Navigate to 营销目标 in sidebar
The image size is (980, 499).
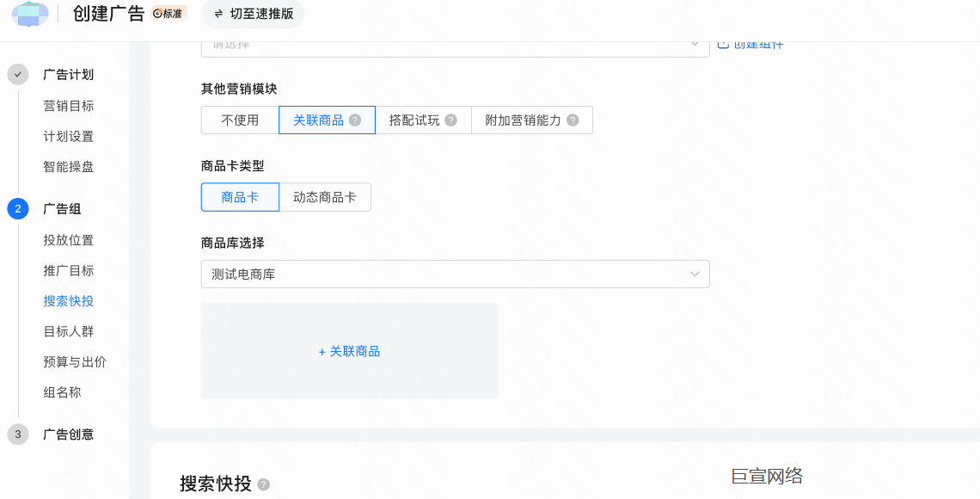pos(68,106)
